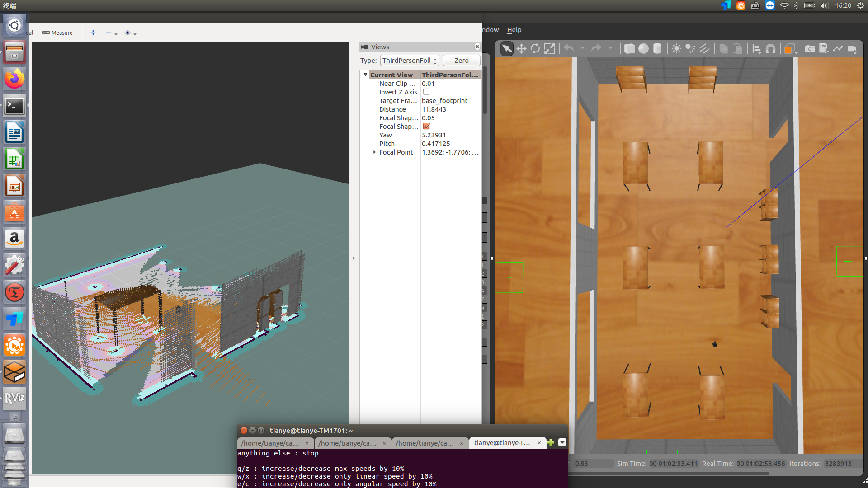Switch to the tianye@tianye-T terminal tab

pos(502,443)
